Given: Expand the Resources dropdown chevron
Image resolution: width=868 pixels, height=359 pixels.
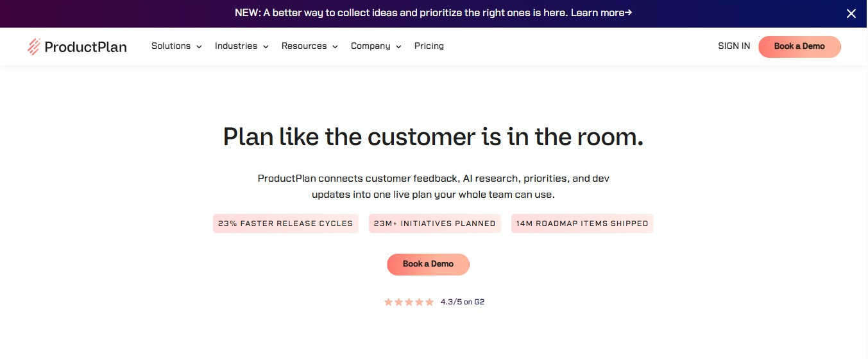Looking at the screenshot, I should coord(335,47).
